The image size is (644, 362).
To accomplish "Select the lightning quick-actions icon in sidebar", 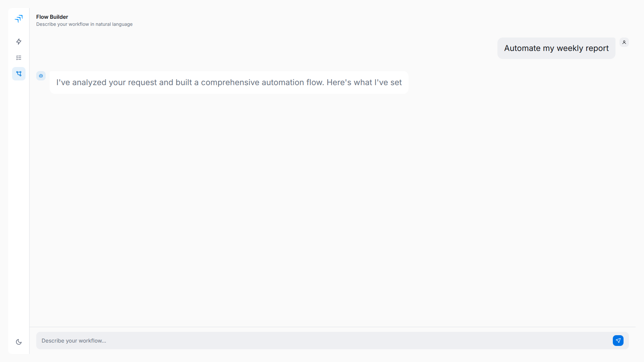I will pyautogui.click(x=19, y=42).
